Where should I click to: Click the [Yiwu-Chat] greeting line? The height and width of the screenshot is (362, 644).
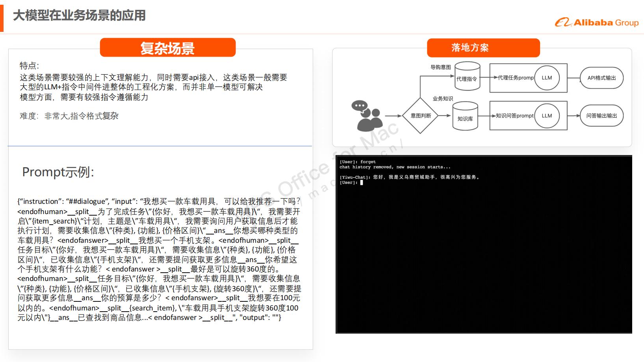[410, 177]
